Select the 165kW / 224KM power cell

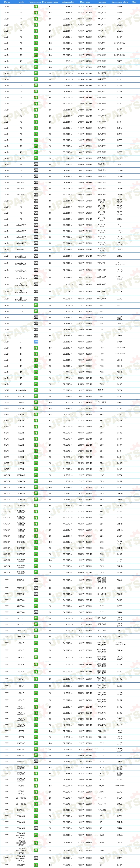click(x=85, y=594)
